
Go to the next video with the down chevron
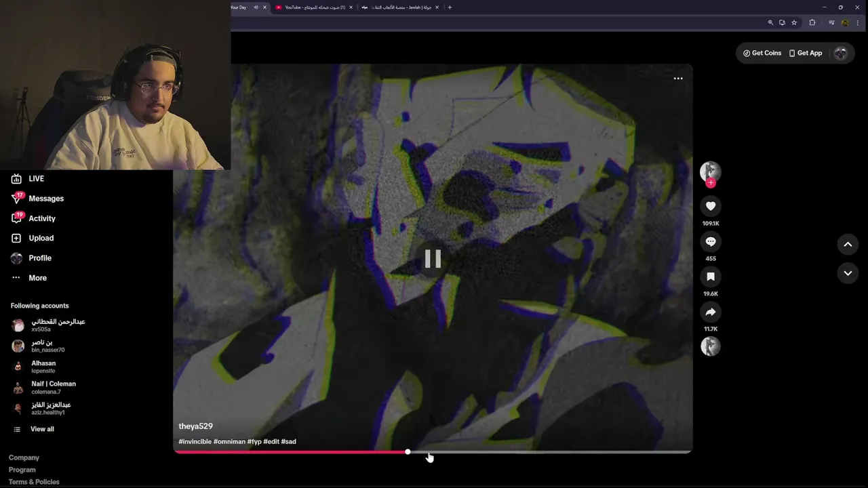[848, 273]
